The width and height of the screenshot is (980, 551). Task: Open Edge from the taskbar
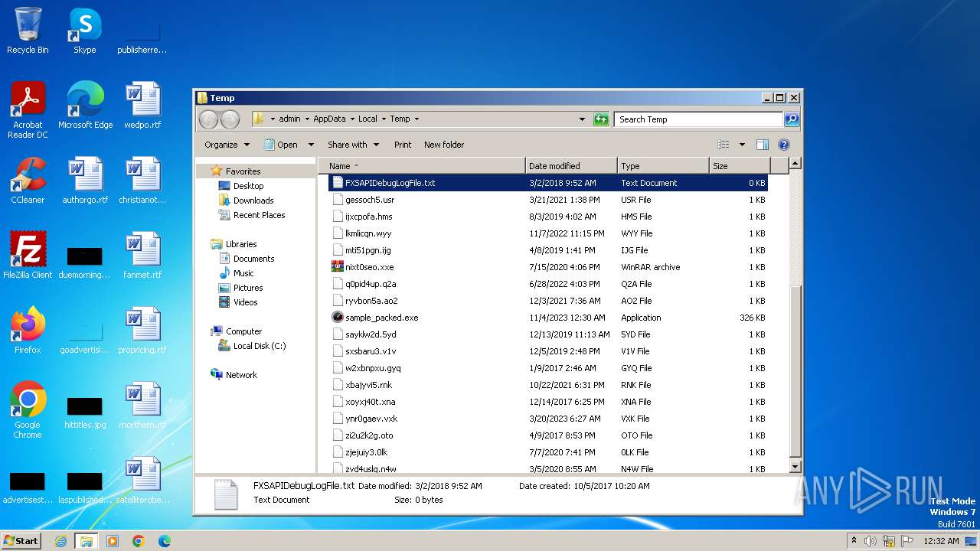pos(164,541)
